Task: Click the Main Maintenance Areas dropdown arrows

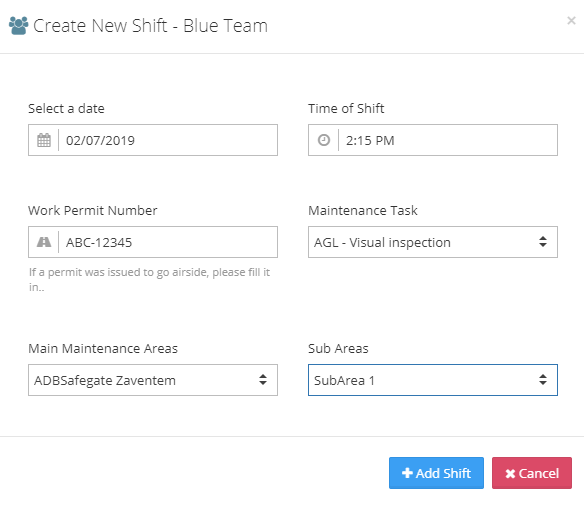Action: click(x=263, y=380)
